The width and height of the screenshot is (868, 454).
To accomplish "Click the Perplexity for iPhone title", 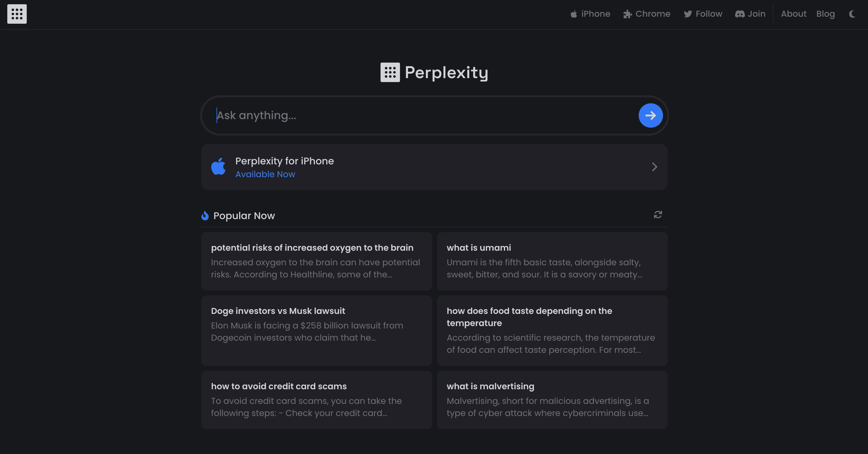I will tap(285, 161).
